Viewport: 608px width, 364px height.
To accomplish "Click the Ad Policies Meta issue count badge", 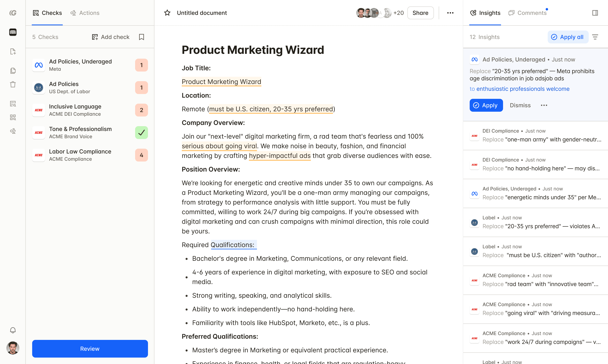I will (x=141, y=65).
